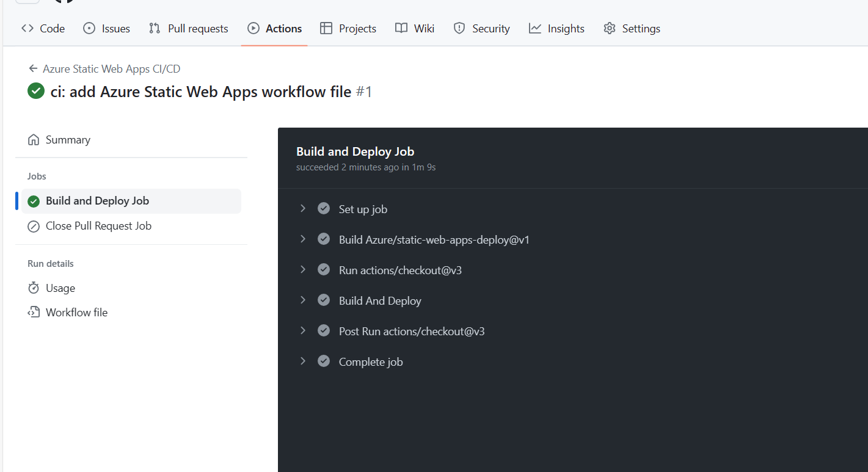Click green check icon of Build and Deploy Job
Viewport: 868px width, 472px height.
point(34,202)
